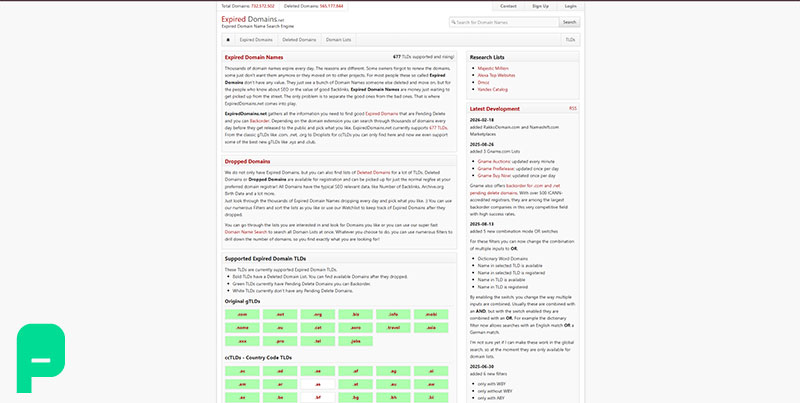The width and height of the screenshot is (800, 403).
Task: Open the Domain Name Search link in Dropped Domains
Action: pyautogui.click(x=246, y=232)
